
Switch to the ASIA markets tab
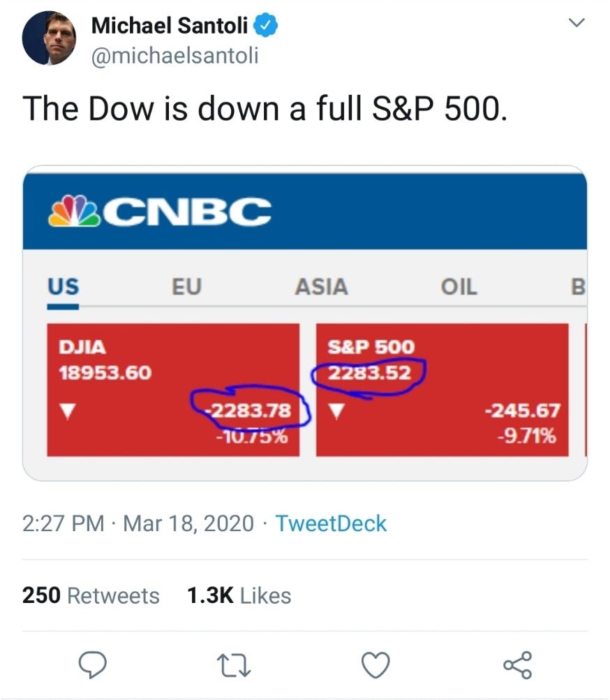(321, 287)
